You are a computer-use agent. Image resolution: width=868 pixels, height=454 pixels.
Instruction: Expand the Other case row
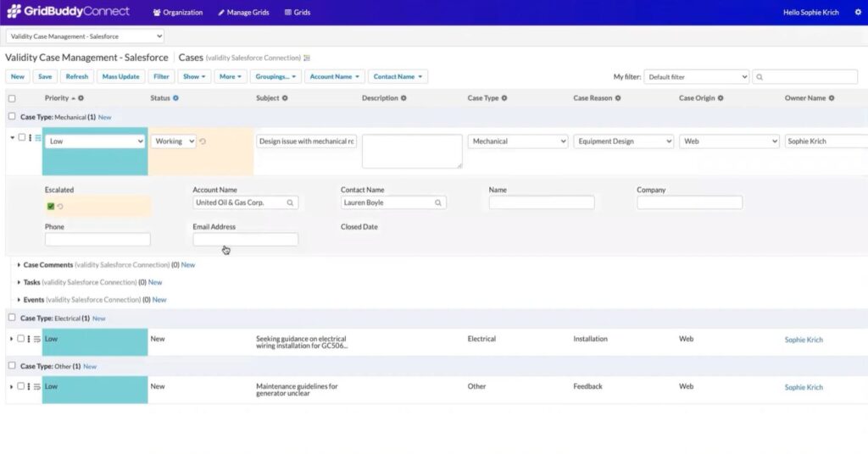point(11,386)
